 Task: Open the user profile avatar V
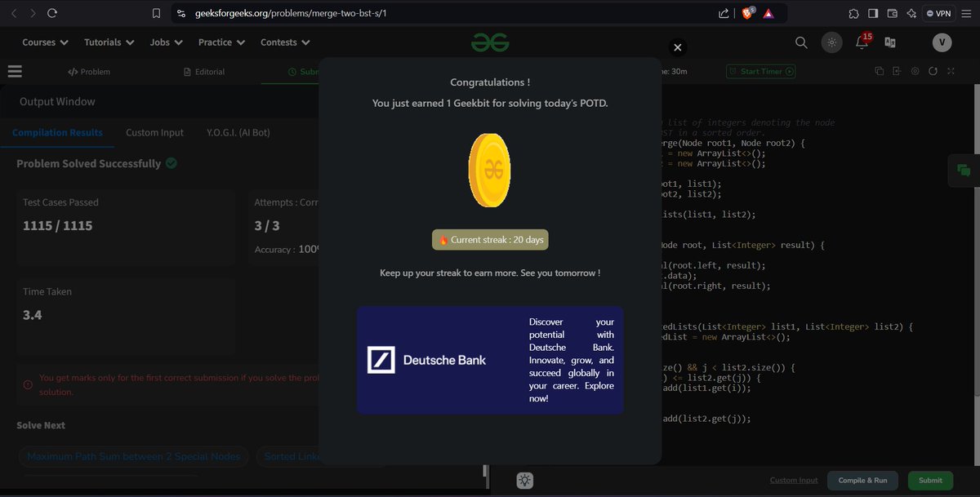tap(942, 42)
